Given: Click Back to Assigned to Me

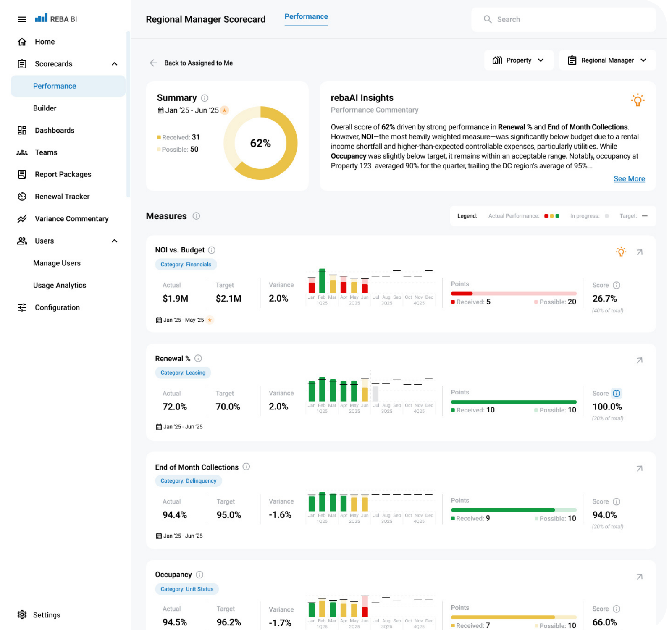Looking at the screenshot, I should [x=198, y=63].
